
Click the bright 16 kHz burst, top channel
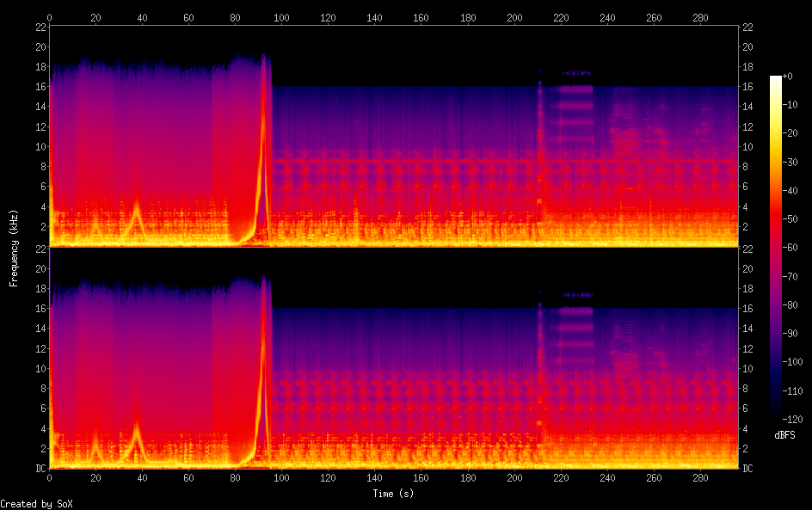pos(576,89)
